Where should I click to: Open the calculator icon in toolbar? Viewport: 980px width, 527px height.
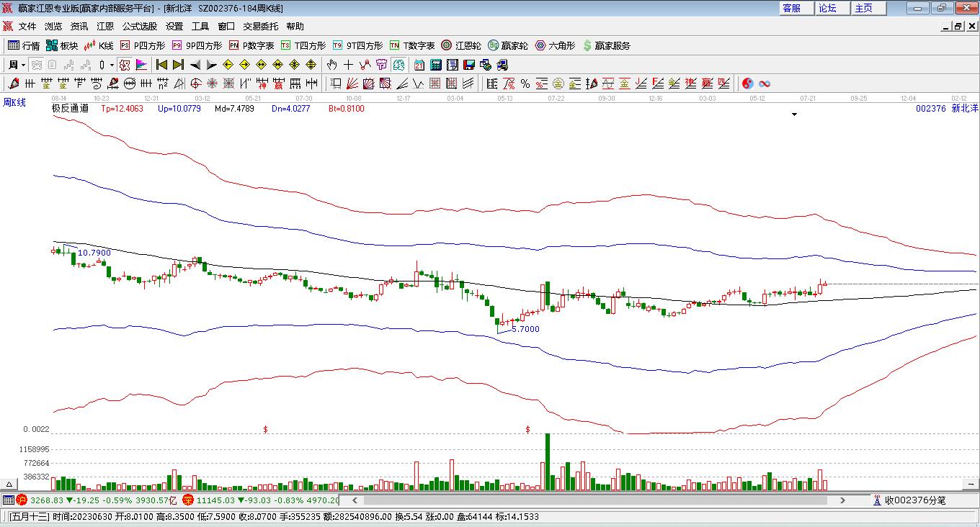tap(435, 65)
